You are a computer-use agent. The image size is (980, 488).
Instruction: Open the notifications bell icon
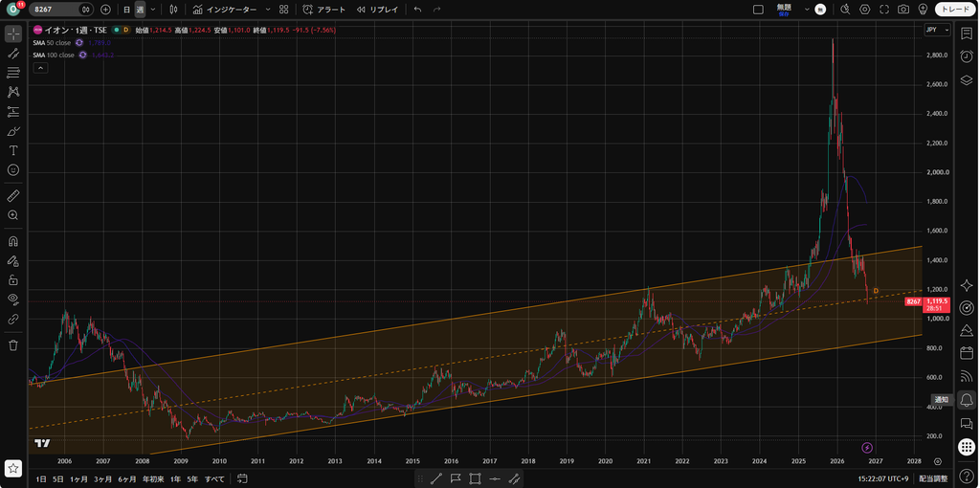[967, 399]
